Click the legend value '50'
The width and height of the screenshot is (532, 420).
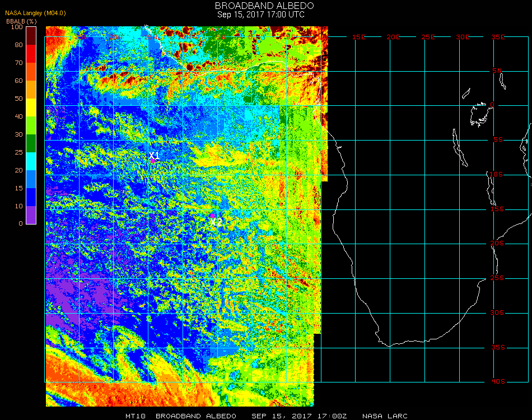(x=18, y=99)
